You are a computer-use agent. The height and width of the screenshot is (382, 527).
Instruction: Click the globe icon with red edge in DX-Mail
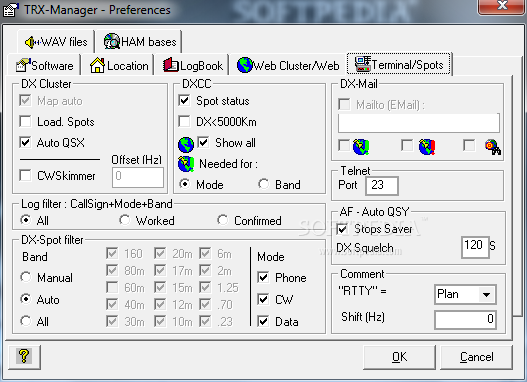point(427,147)
